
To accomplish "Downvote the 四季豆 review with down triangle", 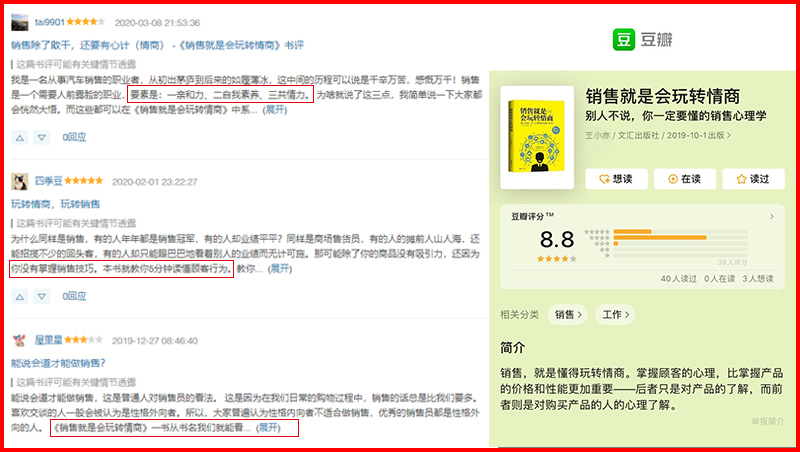I will (42, 296).
